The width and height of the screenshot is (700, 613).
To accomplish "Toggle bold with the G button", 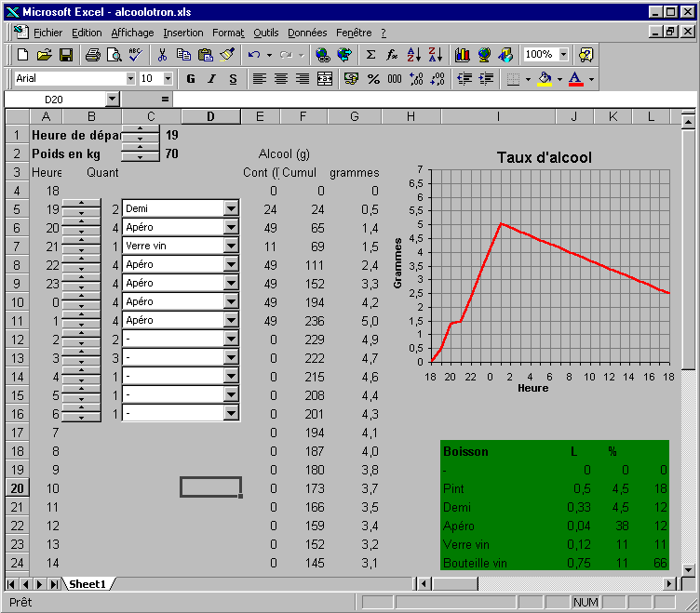I will 191,79.
